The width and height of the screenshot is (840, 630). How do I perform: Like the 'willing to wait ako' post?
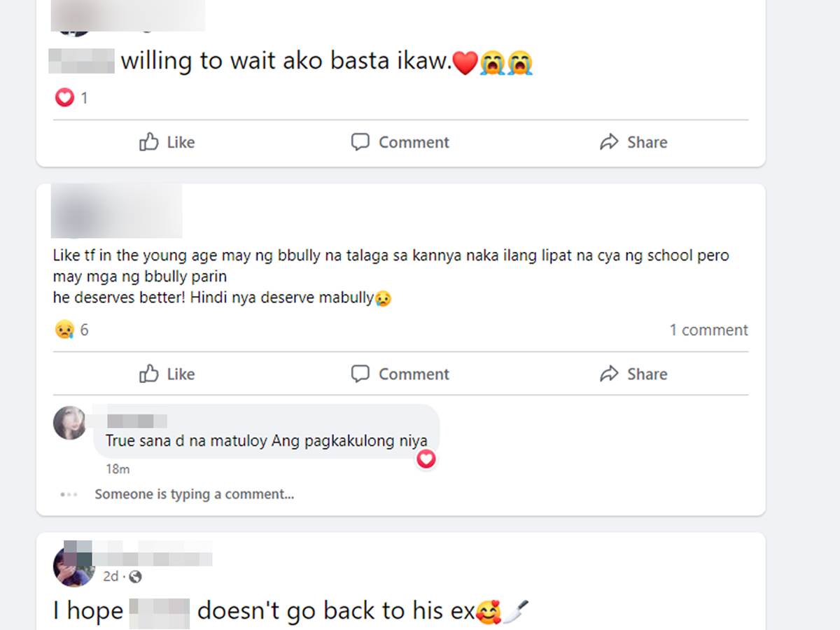[167, 142]
